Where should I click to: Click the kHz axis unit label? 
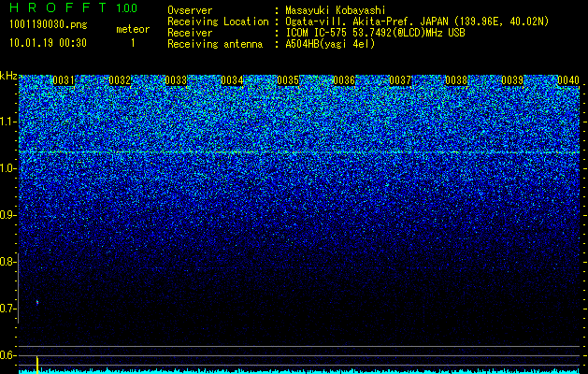click(8, 76)
